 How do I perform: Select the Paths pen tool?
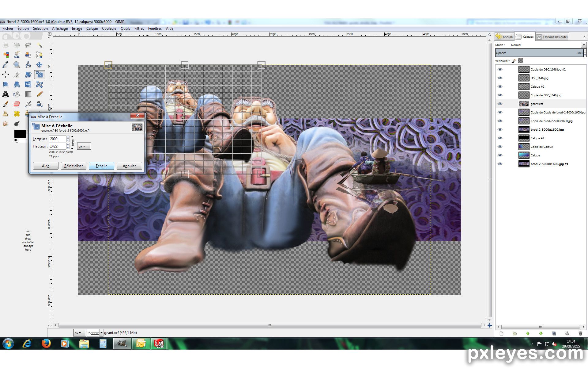tap(40, 55)
